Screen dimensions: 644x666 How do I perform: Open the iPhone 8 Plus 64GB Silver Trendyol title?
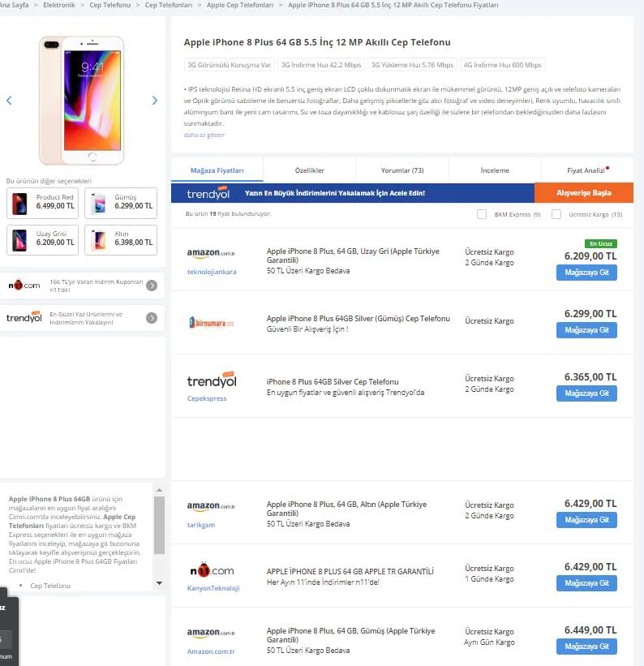click(x=333, y=382)
